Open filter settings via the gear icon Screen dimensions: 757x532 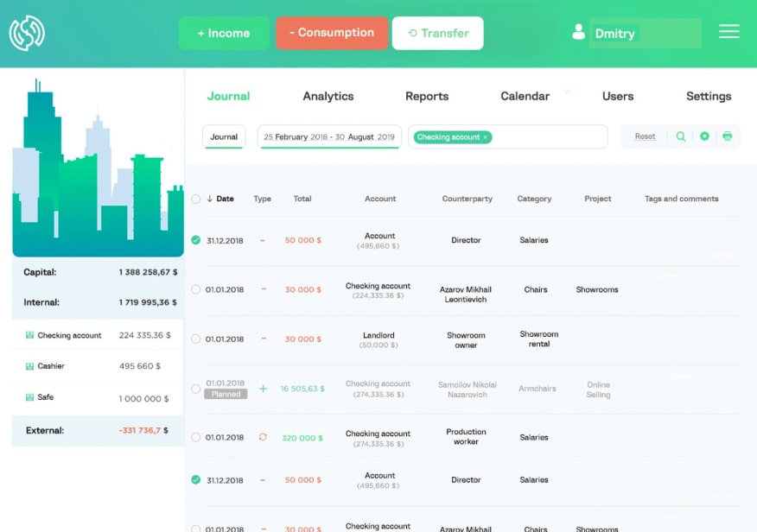tap(704, 136)
